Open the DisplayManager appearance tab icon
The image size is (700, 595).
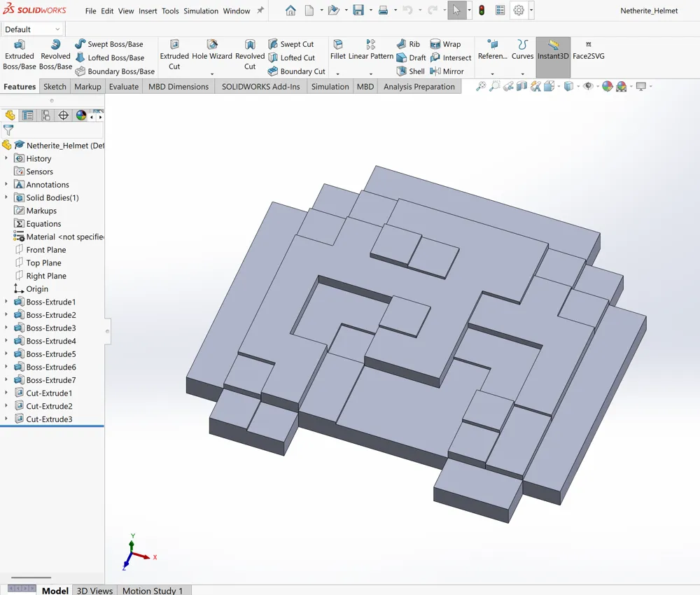[81, 115]
